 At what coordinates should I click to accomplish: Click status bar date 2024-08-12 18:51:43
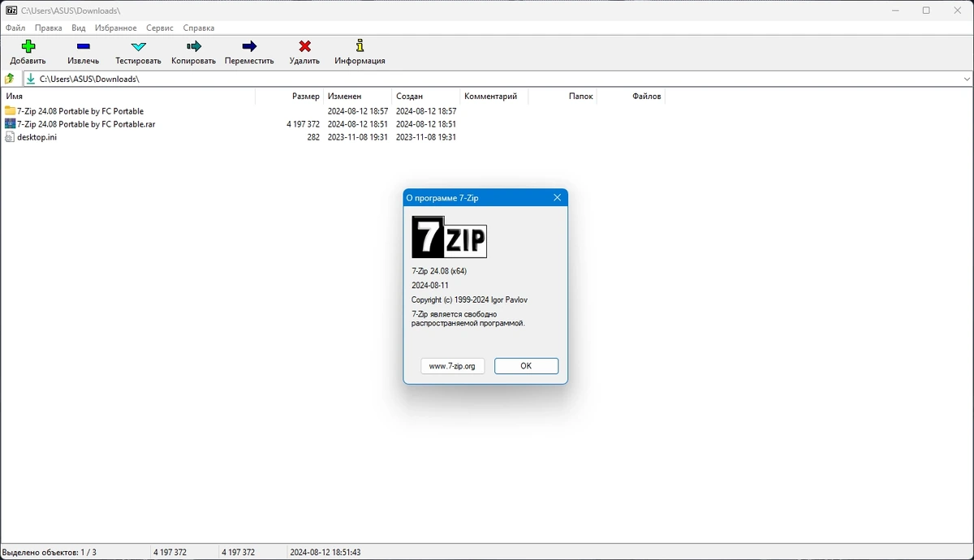pyautogui.click(x=325, y=552)
